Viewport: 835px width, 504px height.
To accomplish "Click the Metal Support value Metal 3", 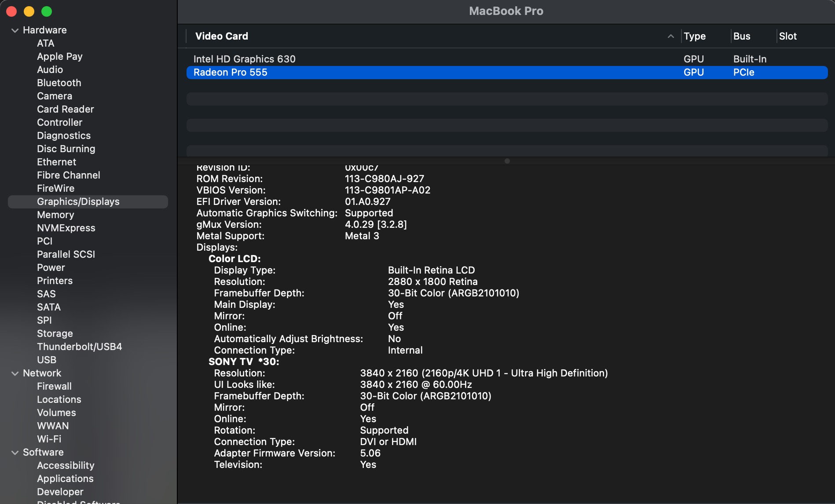I will (362, 236).
